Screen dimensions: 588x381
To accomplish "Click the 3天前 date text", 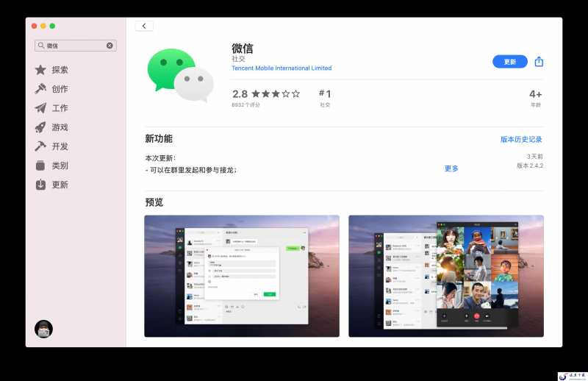I will click(534, 156).
